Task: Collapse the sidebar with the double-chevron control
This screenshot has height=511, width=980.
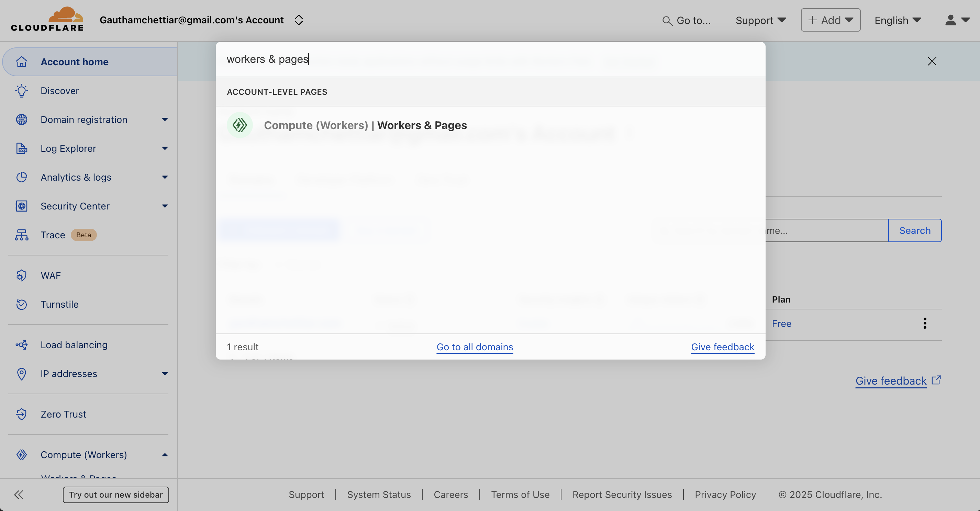Action: point(19,494)
